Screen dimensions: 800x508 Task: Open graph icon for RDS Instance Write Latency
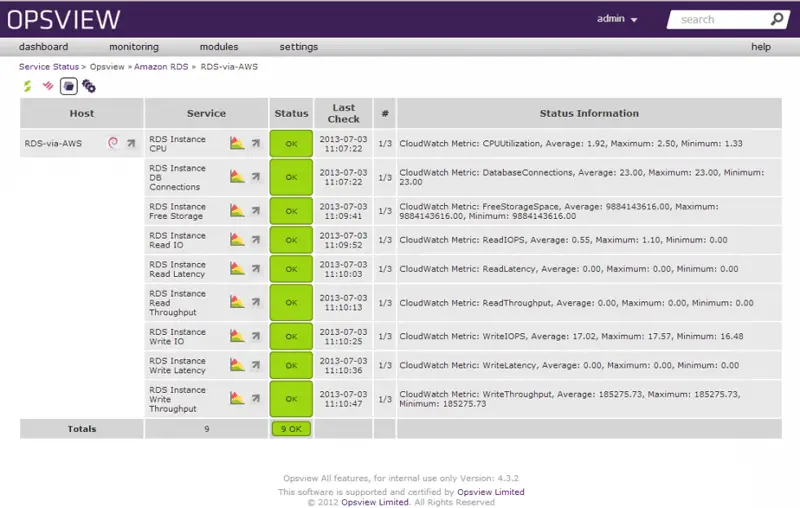pyautogui.click(x=237, y=365)
